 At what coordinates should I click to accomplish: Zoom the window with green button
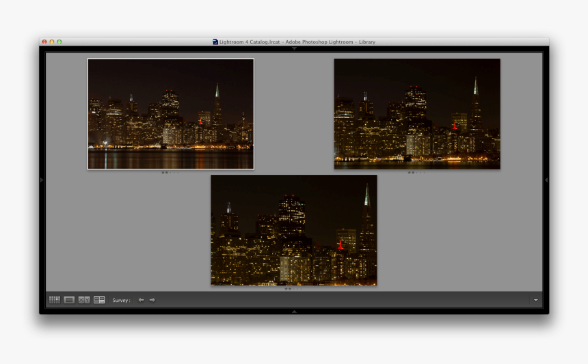click(59, 42)
